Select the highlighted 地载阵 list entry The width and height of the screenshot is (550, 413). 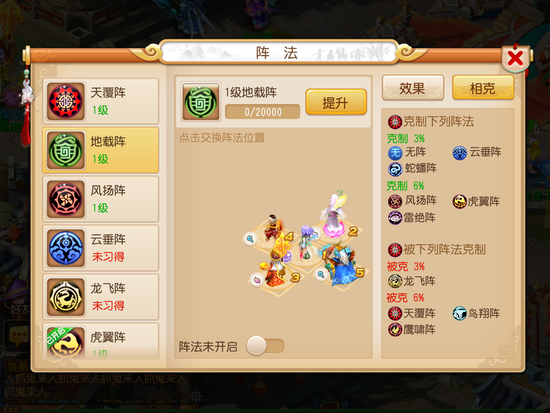pos(101,150)
